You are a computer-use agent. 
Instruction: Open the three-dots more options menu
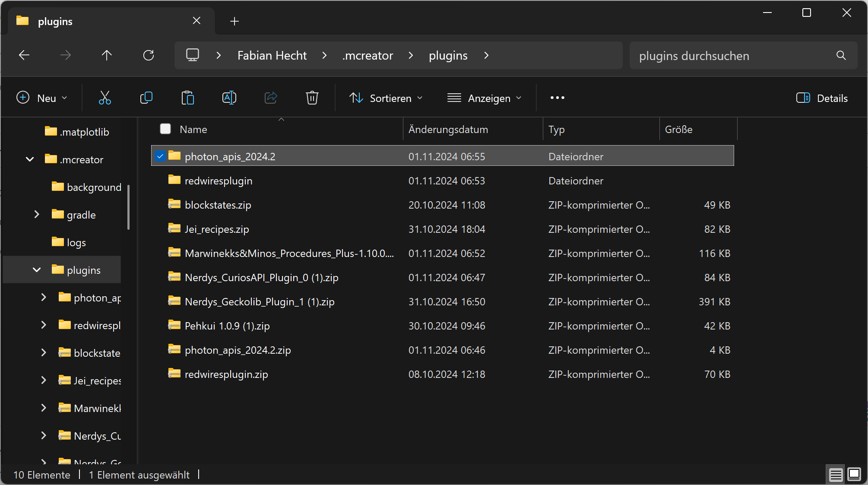coord(558,98)
